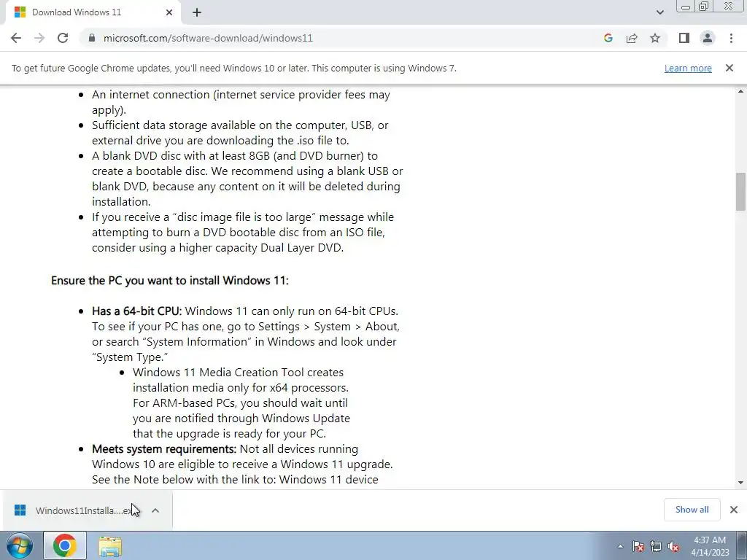Open Chrome three-dot menu
Viewport: 747px width, 560px height.
click(x=731, y=38)
